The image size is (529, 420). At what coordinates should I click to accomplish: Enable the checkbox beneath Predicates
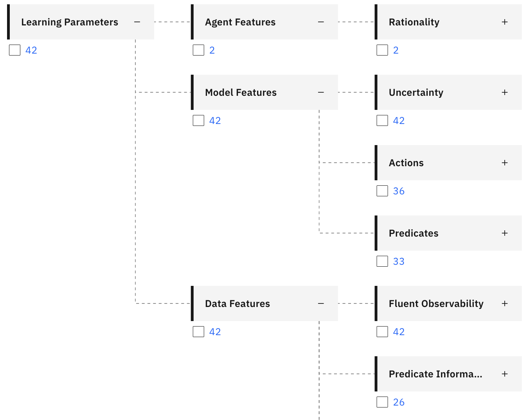click(x=382, y=261)
